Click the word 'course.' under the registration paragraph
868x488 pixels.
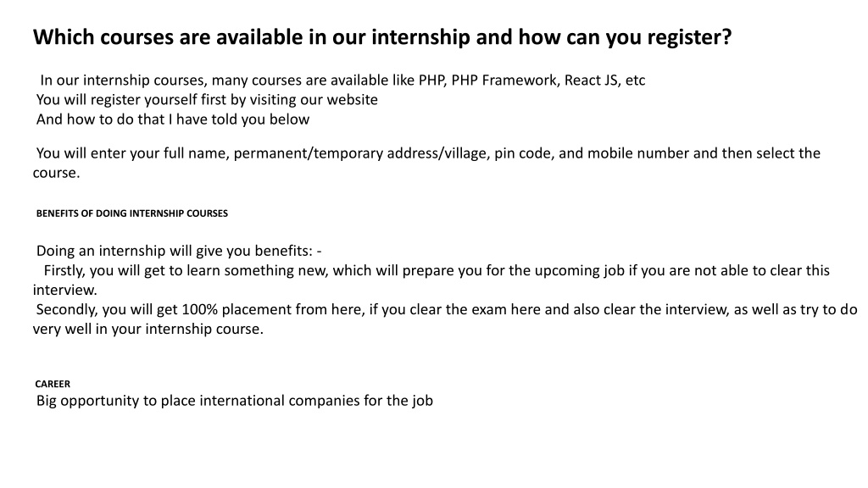click(x=57, y=173)
